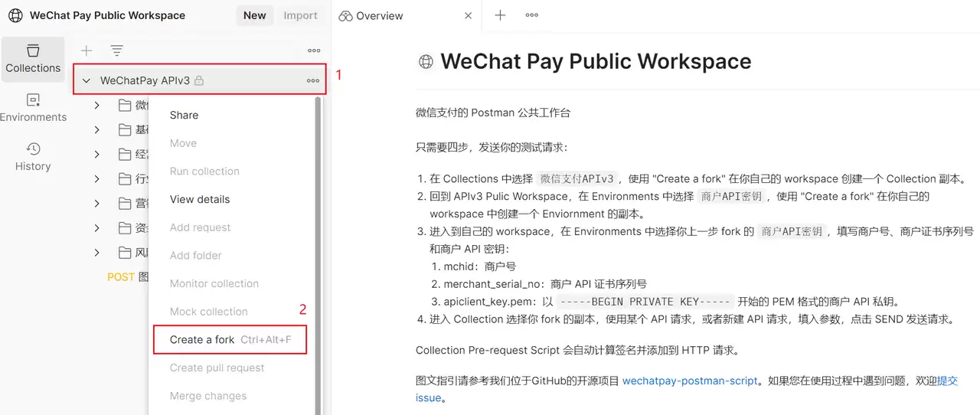Open the Collections sidebar panel
980x415 pixels.
pos(33,58)
